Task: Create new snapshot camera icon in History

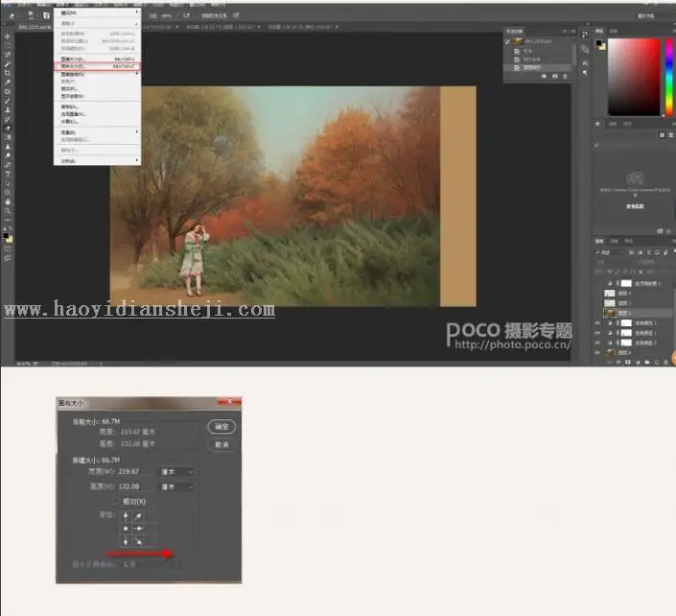Action: click(x=555, y=77)
